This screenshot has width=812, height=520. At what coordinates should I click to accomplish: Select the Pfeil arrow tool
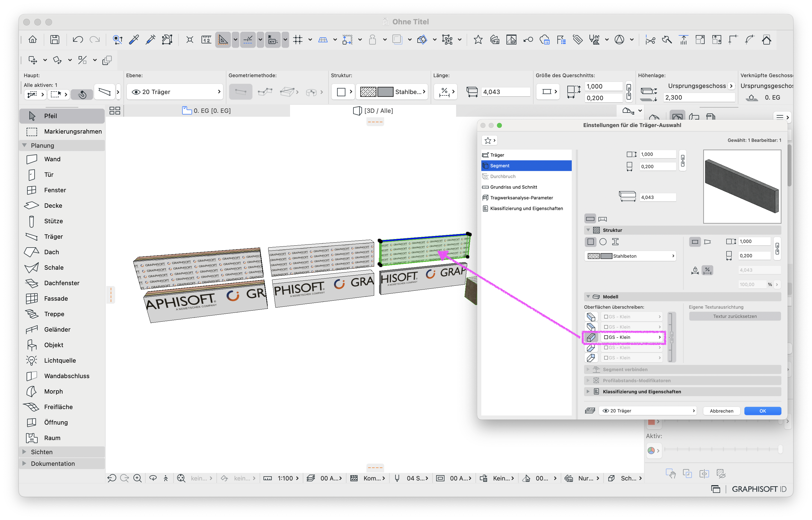pos(63,116)
